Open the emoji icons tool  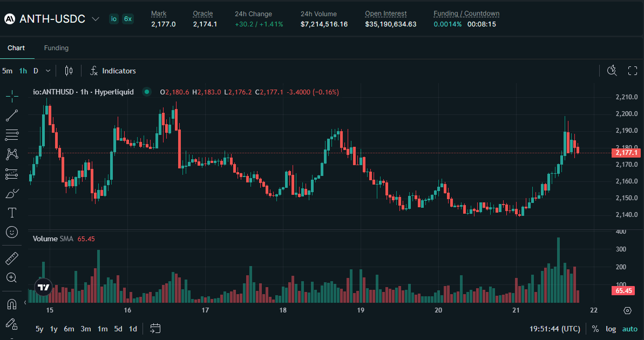12,233
